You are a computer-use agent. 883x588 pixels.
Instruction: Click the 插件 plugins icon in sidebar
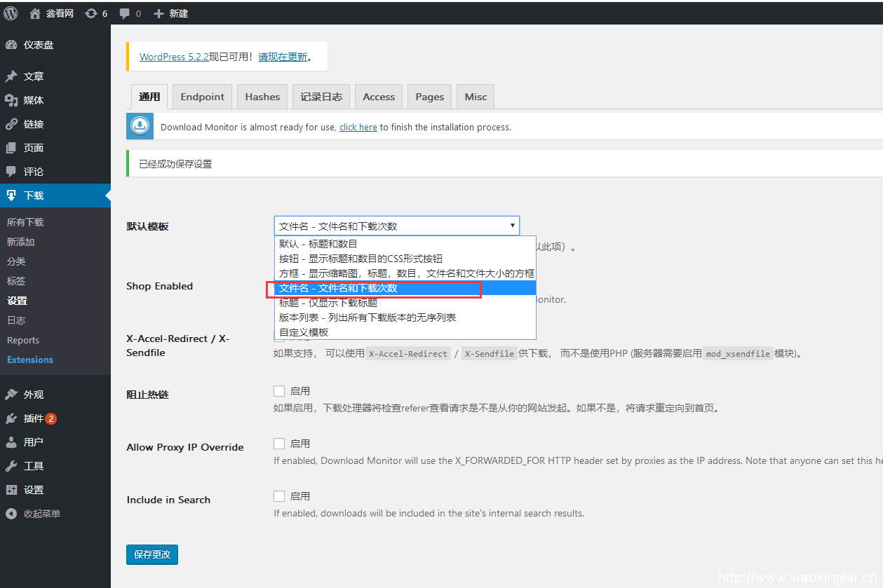pos(11,418)
